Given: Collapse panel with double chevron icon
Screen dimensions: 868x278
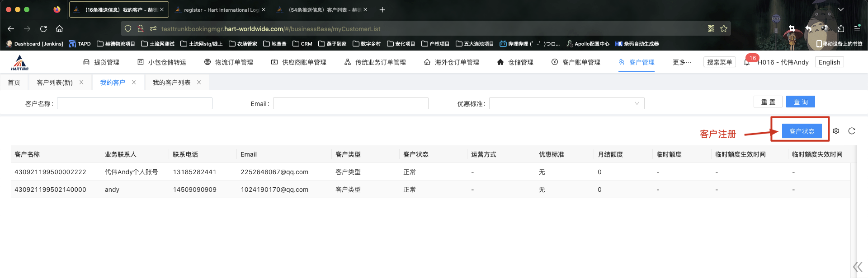Looking at the screenshot, I should tap(857, 267).
